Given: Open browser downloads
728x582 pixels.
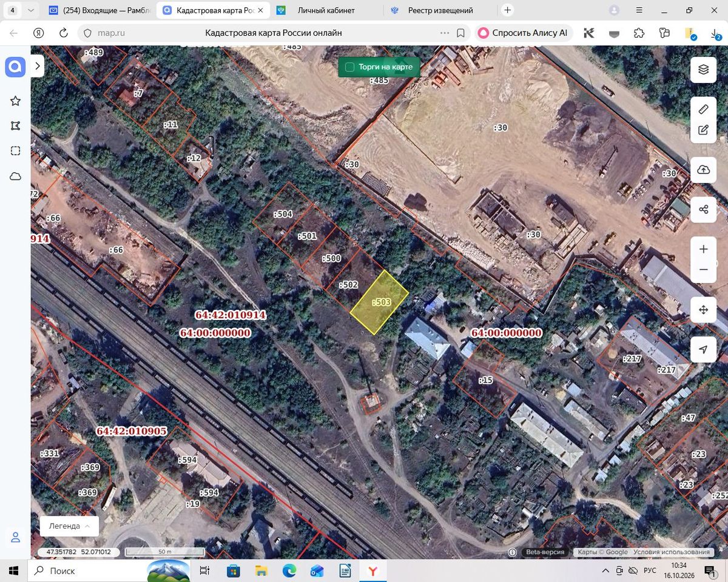Looking at the screenshot, I should [x=716, y=33].
